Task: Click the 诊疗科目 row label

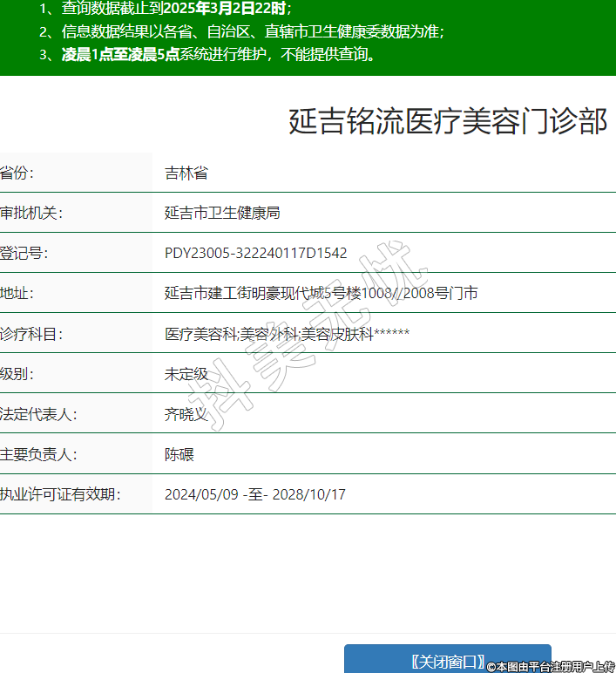Action: [x=31, y=333]
